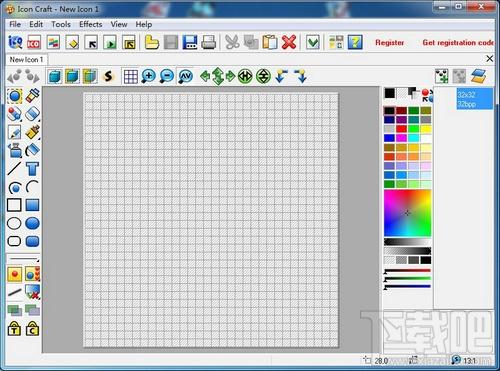Screen dimensions: 500x371
Task: Open the View menu
Action: click(x=119, y=24)
